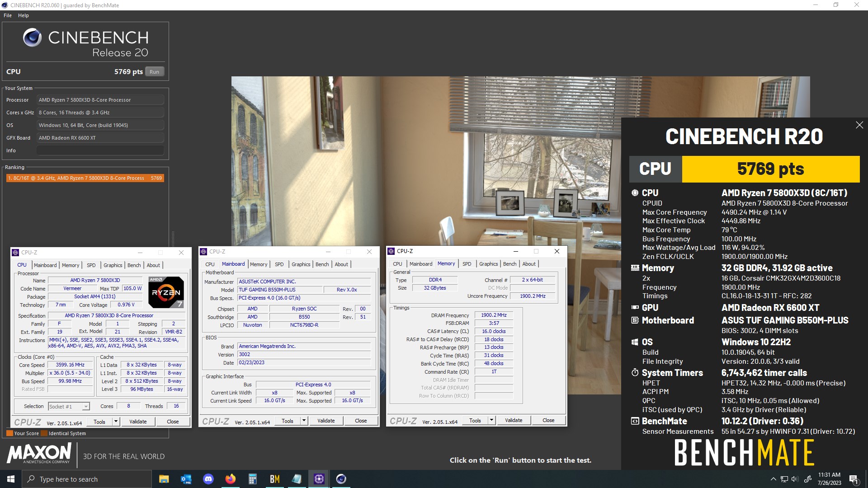Open Mainboard tab in first CPU-Z window
The height and width of the screenshot is (488, 868).
45,265
